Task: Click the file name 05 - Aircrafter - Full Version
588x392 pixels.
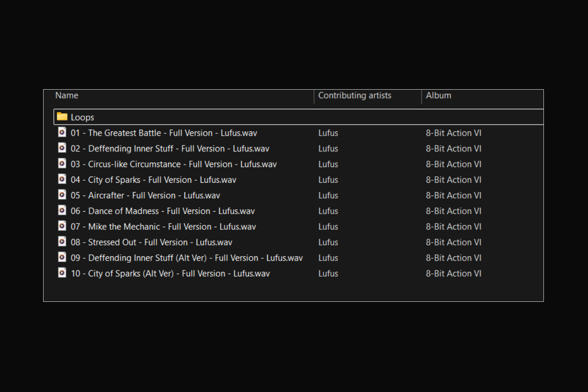Action: click(146, 195)
